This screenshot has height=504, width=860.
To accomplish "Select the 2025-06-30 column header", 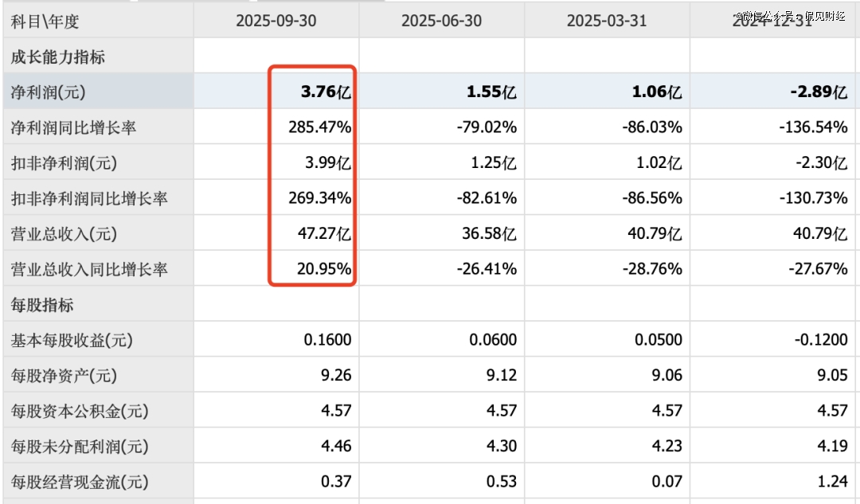I will pos(441,21).
